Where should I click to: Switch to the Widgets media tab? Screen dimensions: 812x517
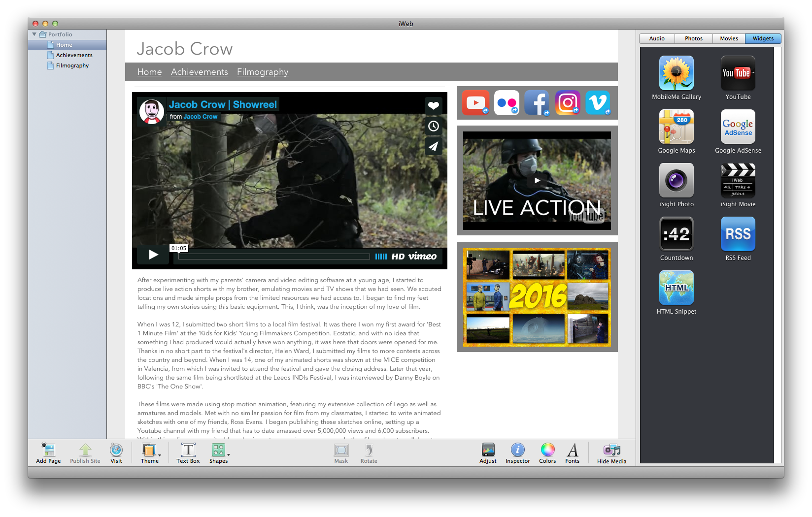(x=763, y=38)
